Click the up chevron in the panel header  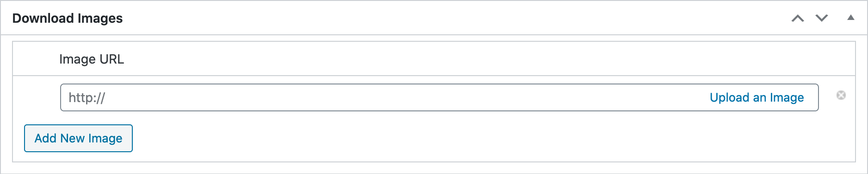point(798,18)
